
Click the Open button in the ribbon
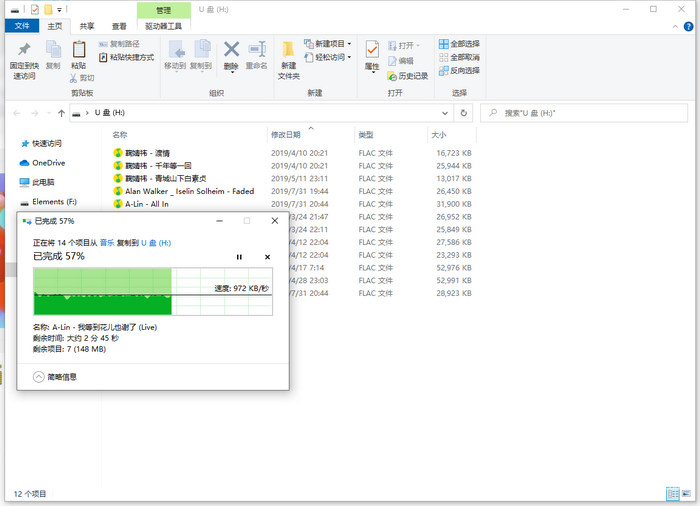click(404, 46)
